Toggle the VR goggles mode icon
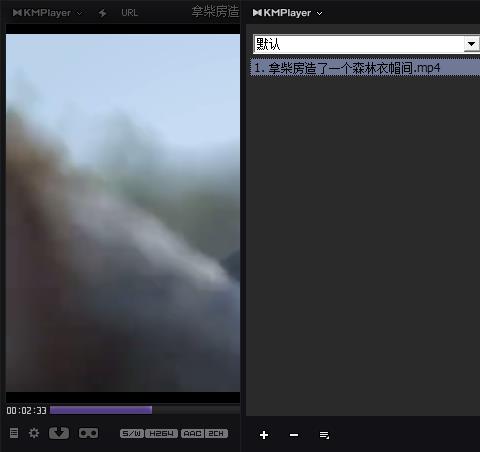This screenshot has height=452, width=480. point(88,433)
